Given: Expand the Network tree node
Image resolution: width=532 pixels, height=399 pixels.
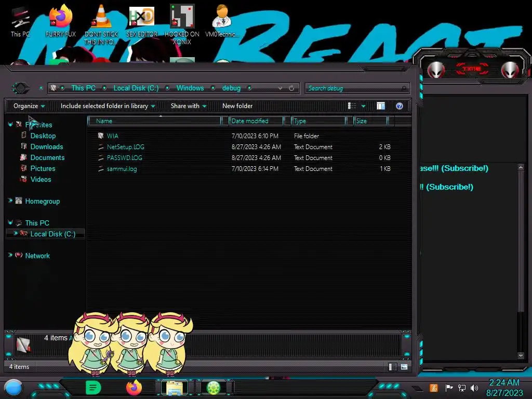Looking at the screenshot, I should click(10, 255).
